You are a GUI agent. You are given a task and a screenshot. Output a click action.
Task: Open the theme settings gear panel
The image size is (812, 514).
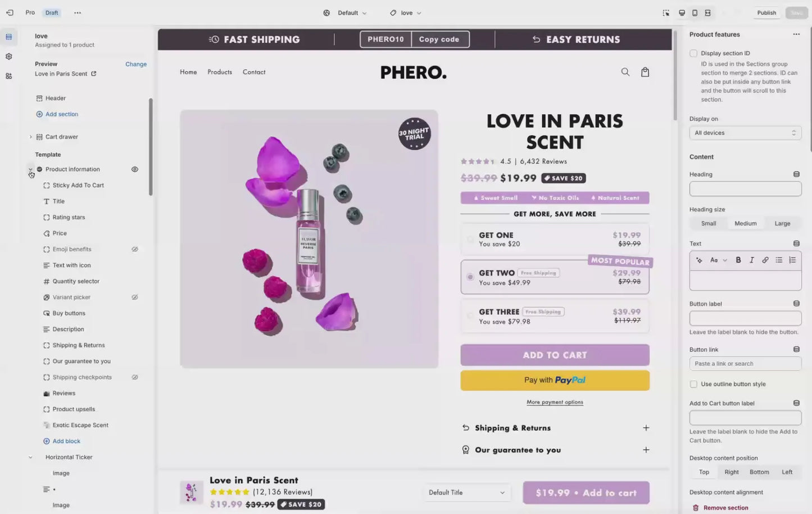(8, 57)
